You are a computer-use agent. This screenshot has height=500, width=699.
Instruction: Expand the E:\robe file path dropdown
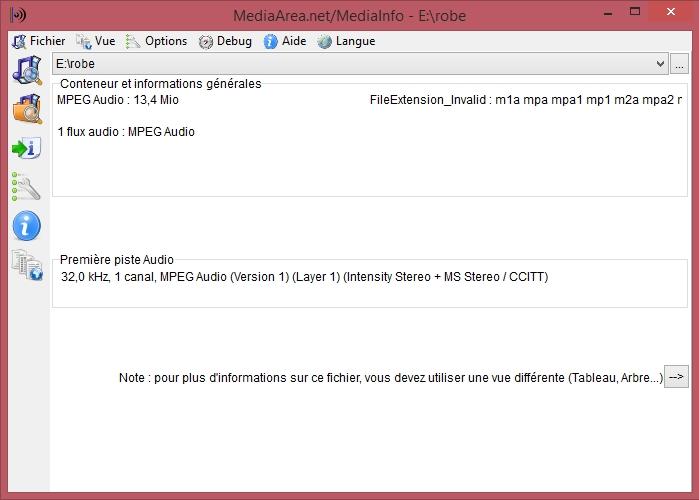pos(660,64)
